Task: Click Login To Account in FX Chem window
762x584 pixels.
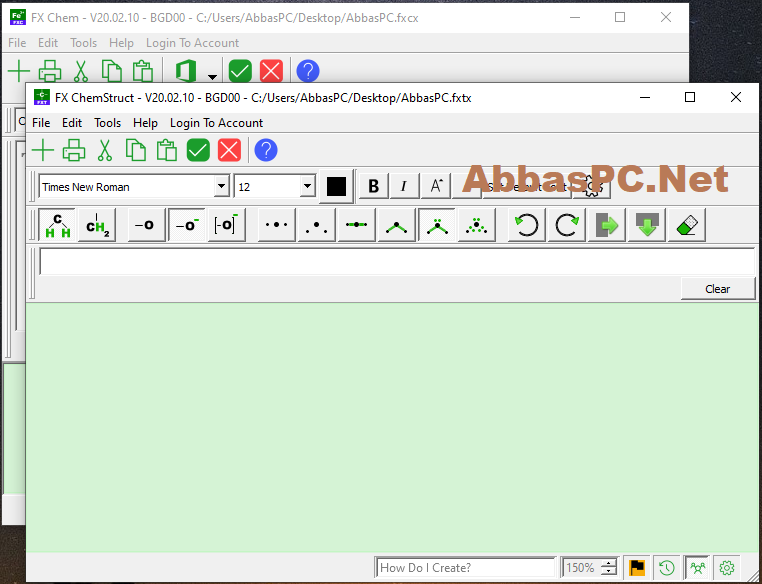Action: point(192,43)
